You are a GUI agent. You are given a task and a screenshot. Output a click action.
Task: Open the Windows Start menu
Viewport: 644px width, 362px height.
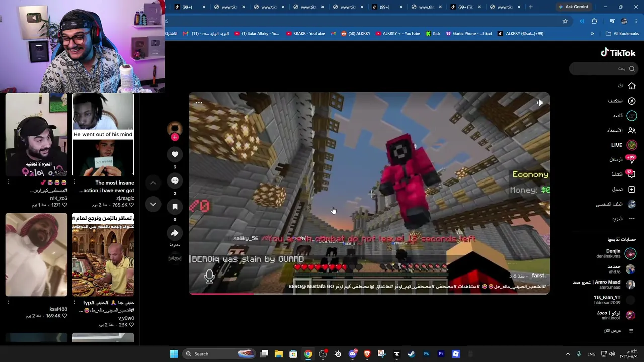tap(174, 354)
